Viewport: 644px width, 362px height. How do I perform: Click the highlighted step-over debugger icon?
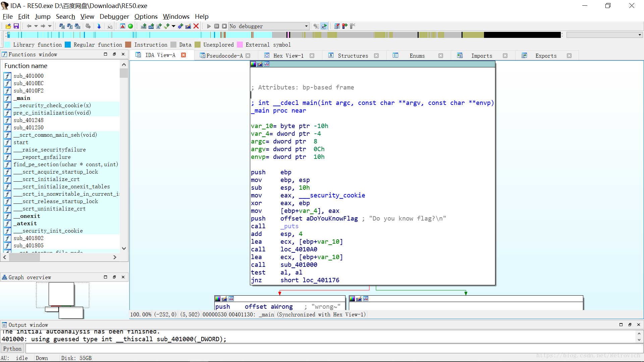pyautogui.click(x=324, y=26)
